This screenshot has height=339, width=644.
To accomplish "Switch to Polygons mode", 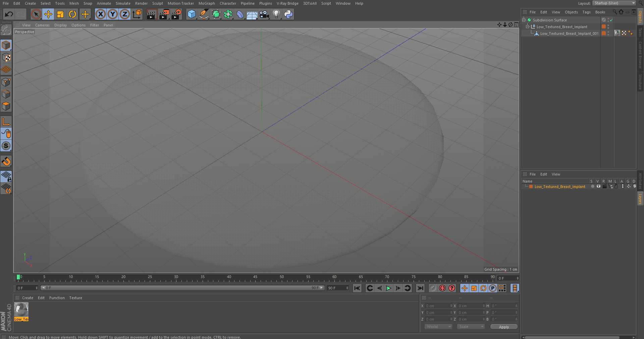I will [6, 106].
